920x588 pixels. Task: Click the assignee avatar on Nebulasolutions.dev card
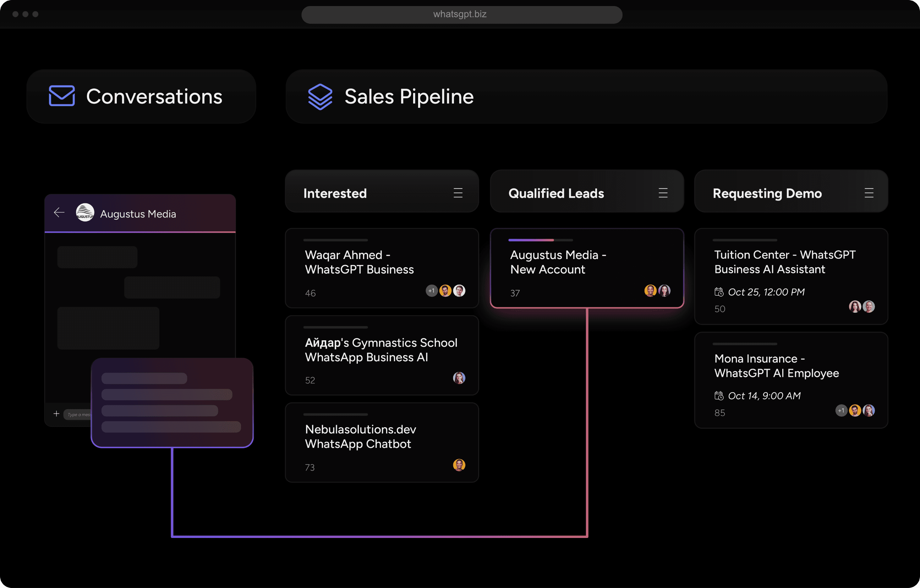pyautogui.click(x=460, y=465)
